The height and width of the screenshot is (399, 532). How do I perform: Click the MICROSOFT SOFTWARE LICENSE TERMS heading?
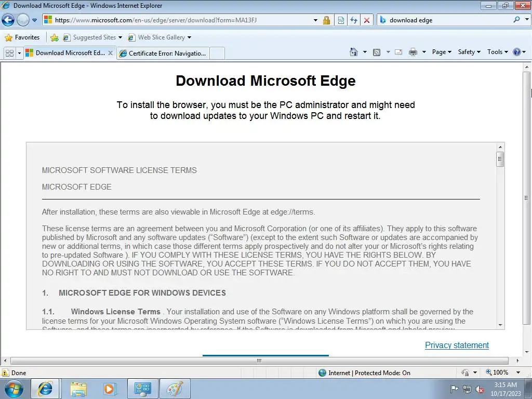tap(119, 170)
